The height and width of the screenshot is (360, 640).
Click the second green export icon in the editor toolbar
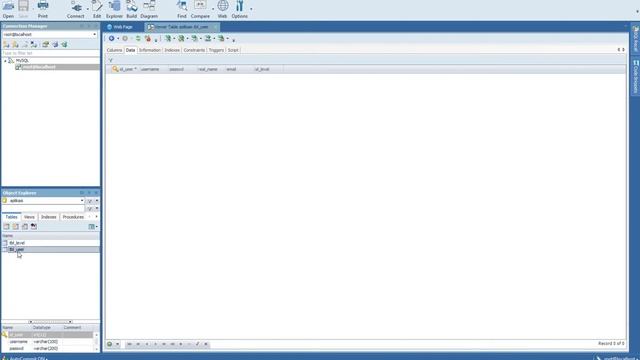click(x=181, y=38)
